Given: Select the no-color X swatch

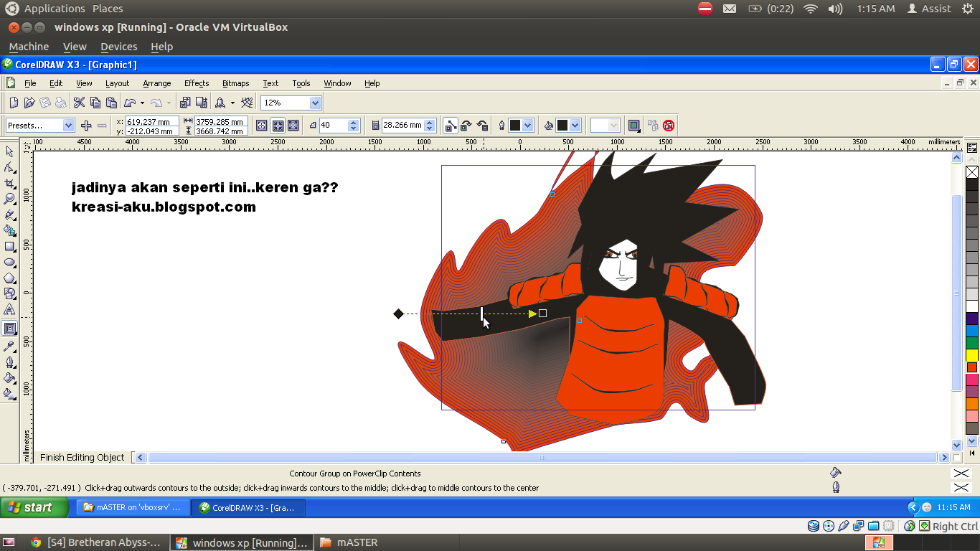Looking at the screenshot, I should [x=972, y=172].
